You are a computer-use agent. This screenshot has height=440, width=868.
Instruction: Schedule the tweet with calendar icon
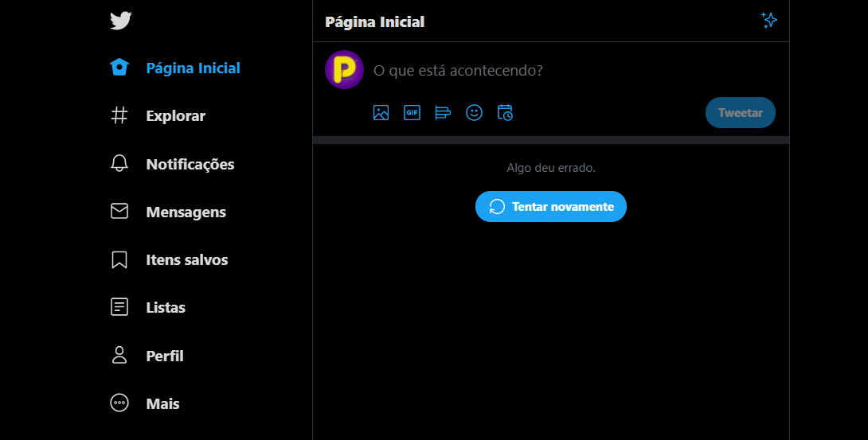tap(505, 113)
